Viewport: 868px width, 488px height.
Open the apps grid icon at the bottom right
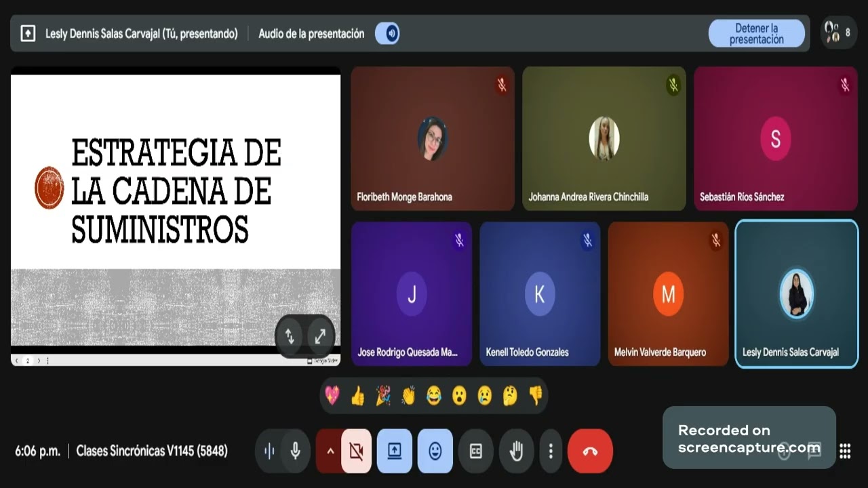click(x=845, y=451)
